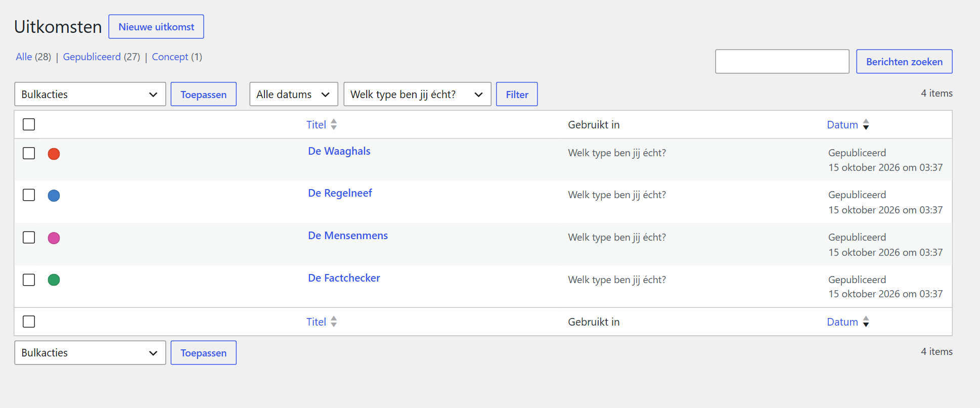
Task: Filter by Gepubliceerd (27)
Action: (102, 57)
